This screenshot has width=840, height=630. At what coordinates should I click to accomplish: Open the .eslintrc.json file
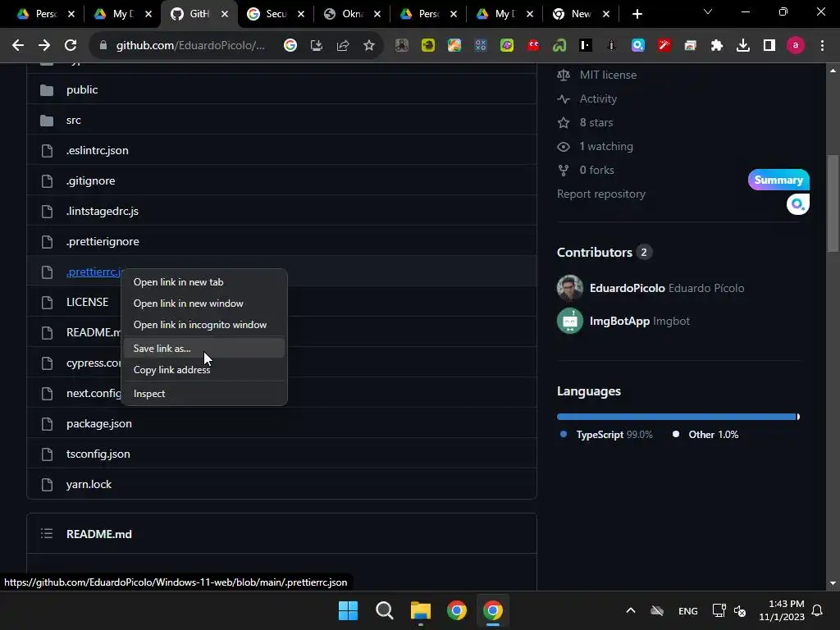click(x=98, y=151)
